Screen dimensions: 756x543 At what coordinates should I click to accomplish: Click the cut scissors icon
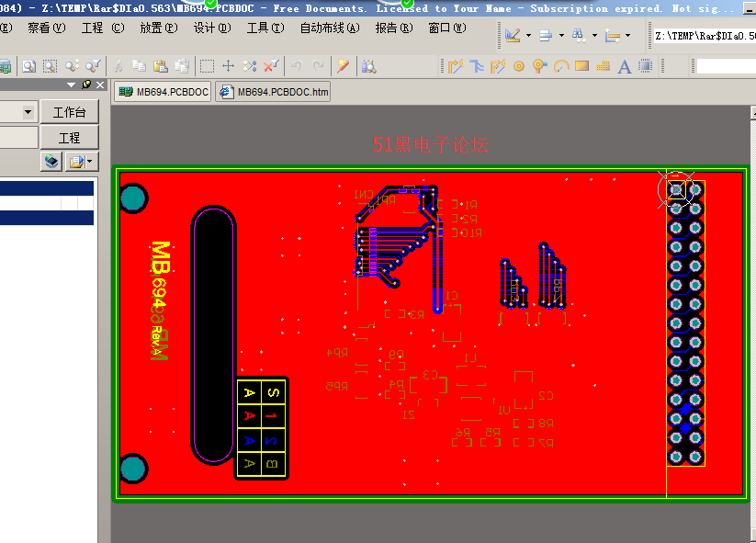point(118,66)
